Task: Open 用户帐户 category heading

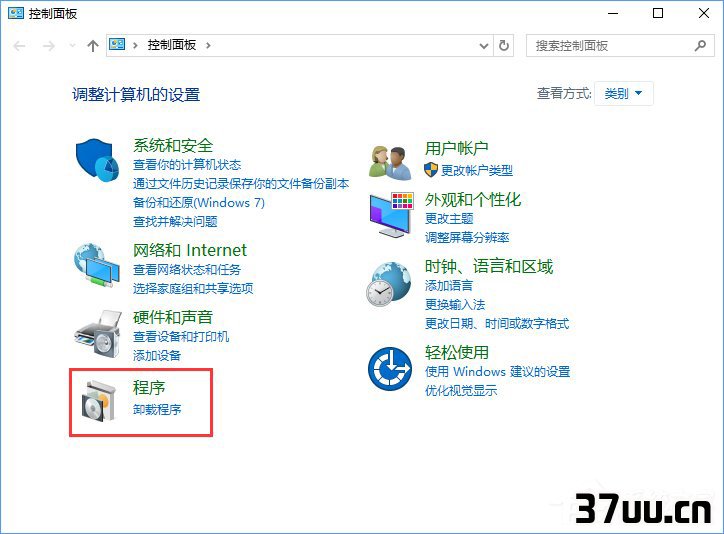Action: [456, 148]
